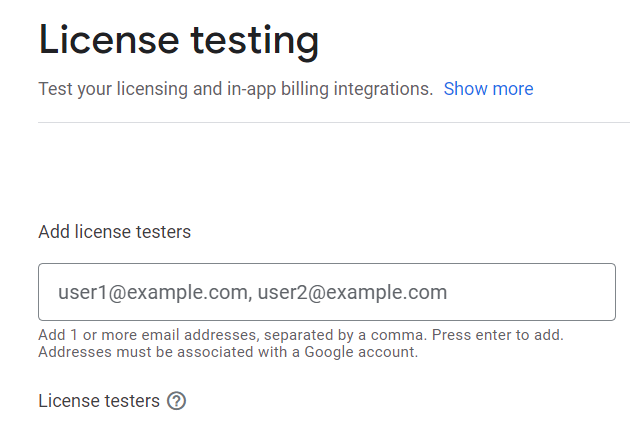The height and width of the screenshot is (423, 630).
Task: Click the user1@example.com placeholder text
Action: point(153,292)
